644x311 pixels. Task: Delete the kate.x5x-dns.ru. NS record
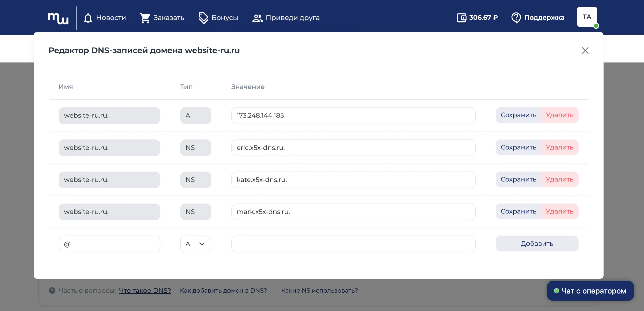(559, 179)
